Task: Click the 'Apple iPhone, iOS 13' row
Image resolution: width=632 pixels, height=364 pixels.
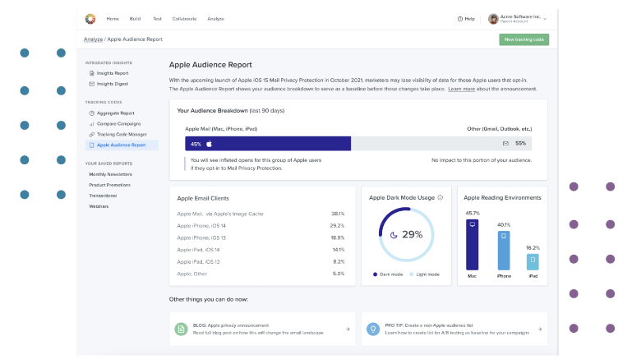Action: [261, 237]
